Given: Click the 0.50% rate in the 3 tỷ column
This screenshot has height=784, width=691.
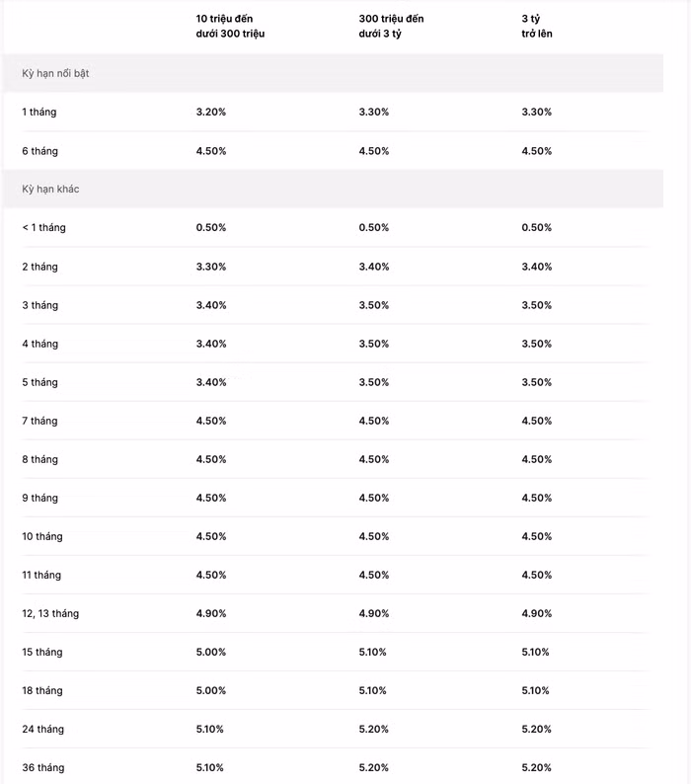Looking at the screenshot, I should click(537, 227).
